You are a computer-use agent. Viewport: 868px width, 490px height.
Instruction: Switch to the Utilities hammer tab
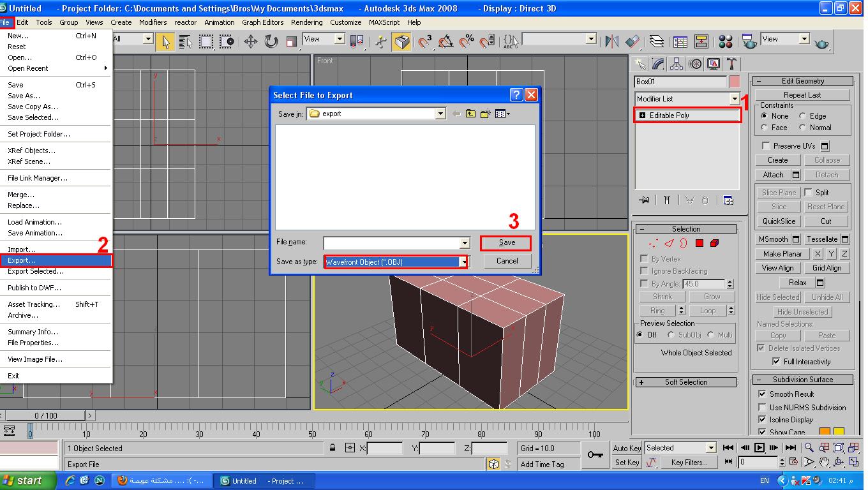point(732,64)
